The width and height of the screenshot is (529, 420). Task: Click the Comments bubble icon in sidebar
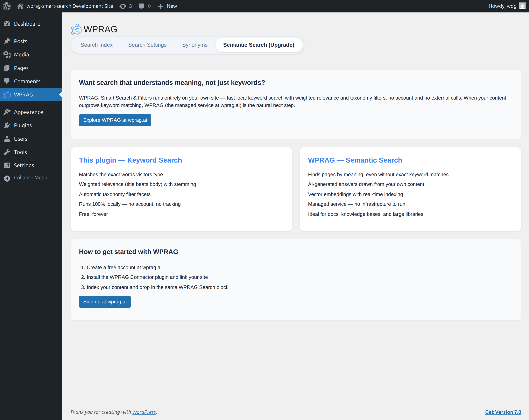coord(7,81)
